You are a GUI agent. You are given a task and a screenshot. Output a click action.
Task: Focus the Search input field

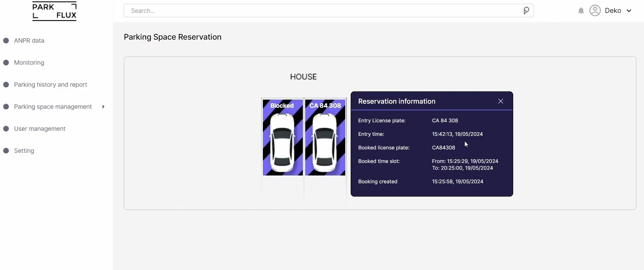322,11
